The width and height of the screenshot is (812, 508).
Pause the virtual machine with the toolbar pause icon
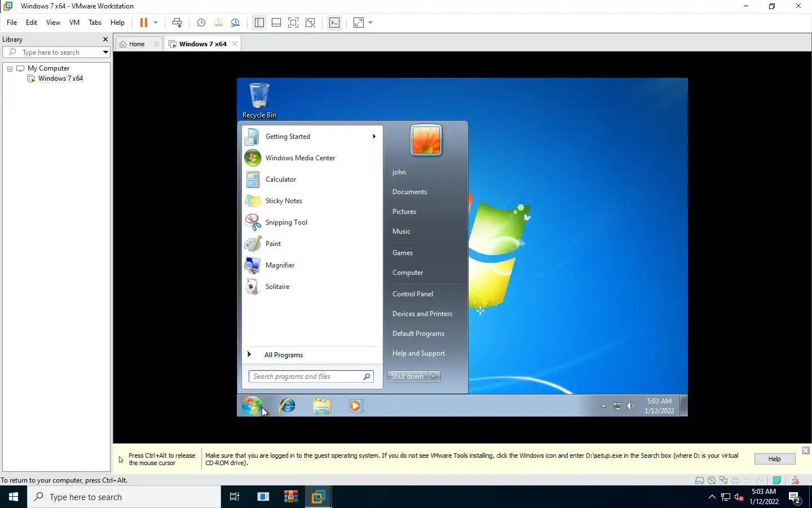point(143,23)
